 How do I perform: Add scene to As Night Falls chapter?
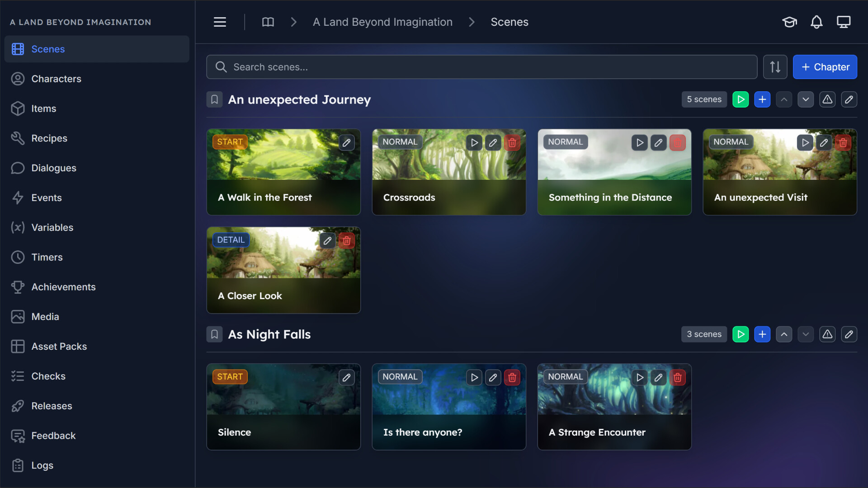coord(762,334)
